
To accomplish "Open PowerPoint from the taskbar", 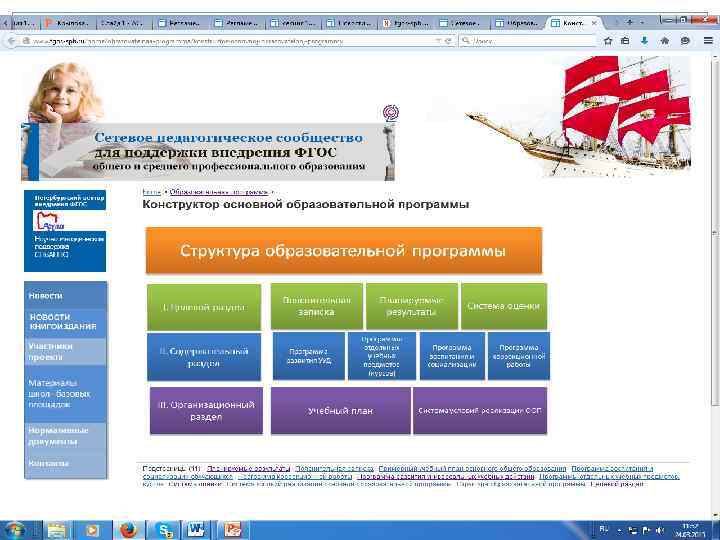I will coord(232,530).
